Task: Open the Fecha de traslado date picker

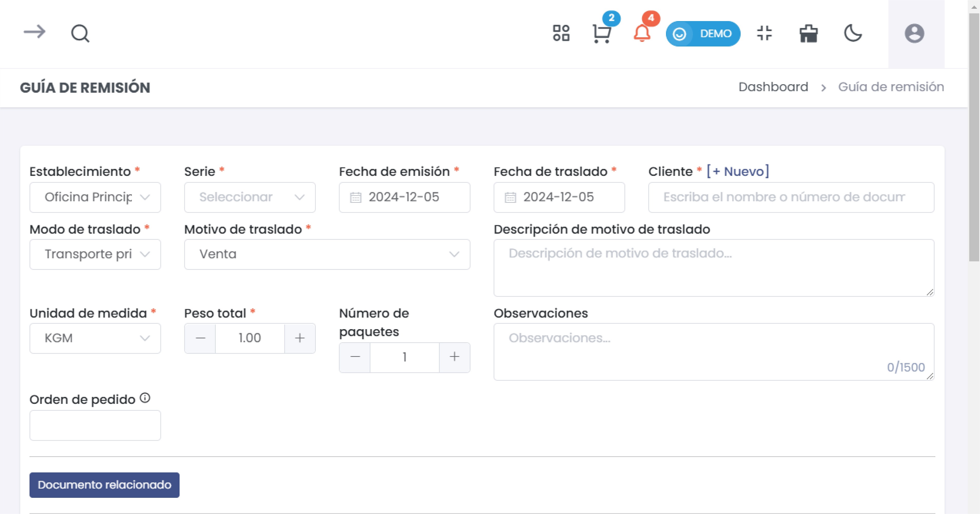Action: coord(558,197)
